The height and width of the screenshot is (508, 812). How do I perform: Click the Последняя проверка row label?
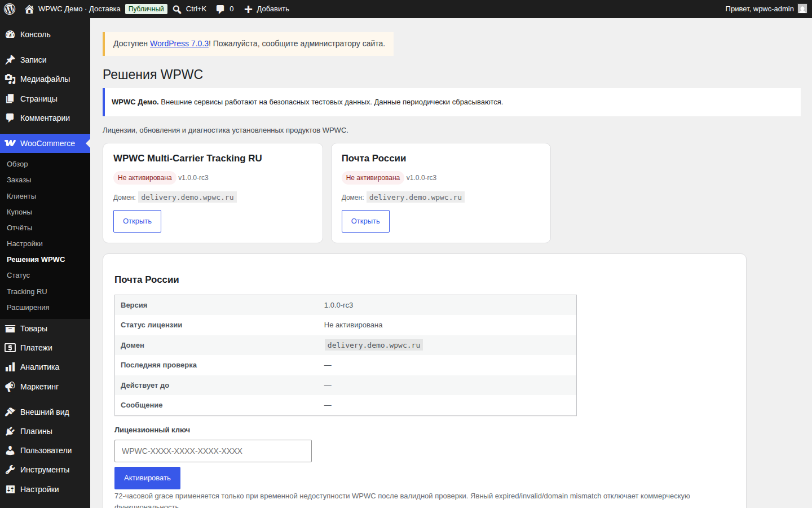pyautogui.click(x=158, y=365)
